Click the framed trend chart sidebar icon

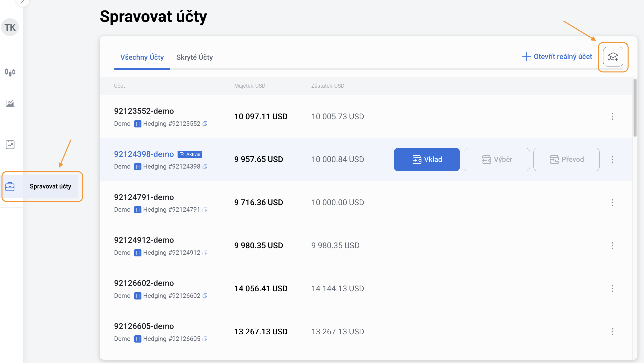pyautogui.click(x=10, y=144)
